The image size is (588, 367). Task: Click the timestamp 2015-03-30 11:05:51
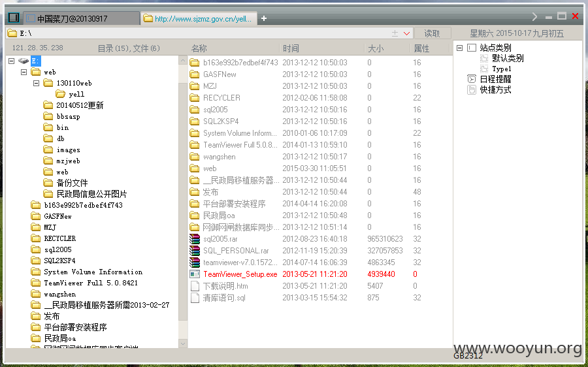pos(315,168)
